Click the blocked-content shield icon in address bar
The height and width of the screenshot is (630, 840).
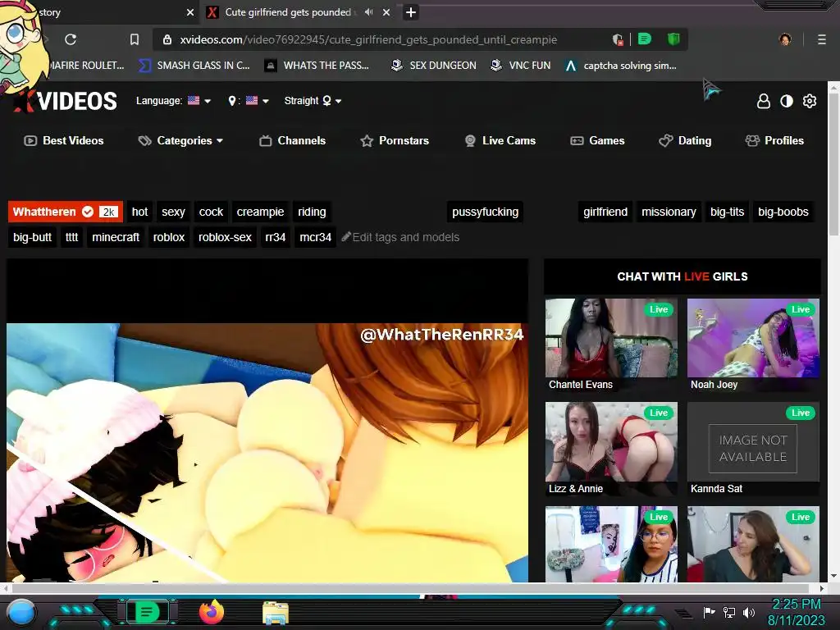[618, 39]
